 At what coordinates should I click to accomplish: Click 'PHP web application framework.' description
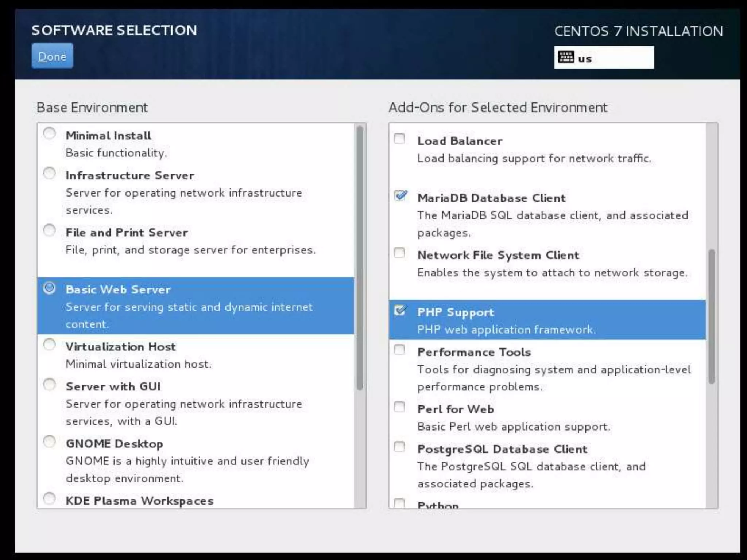(507, 330)
